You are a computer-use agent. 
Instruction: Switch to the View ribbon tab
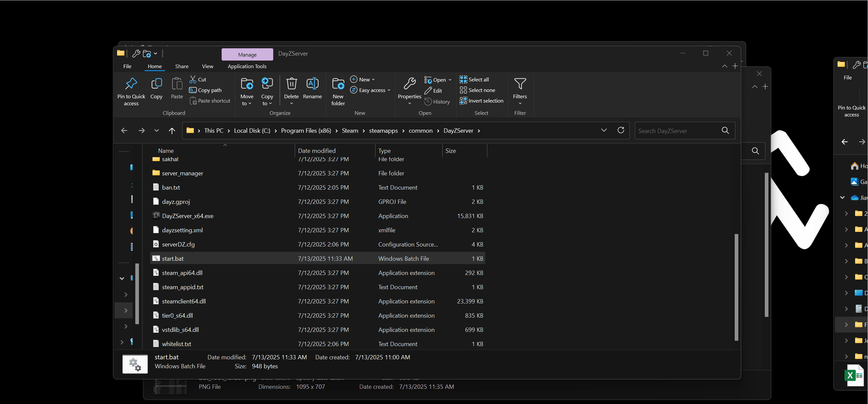pyautogui.click(x=207, y=67)
